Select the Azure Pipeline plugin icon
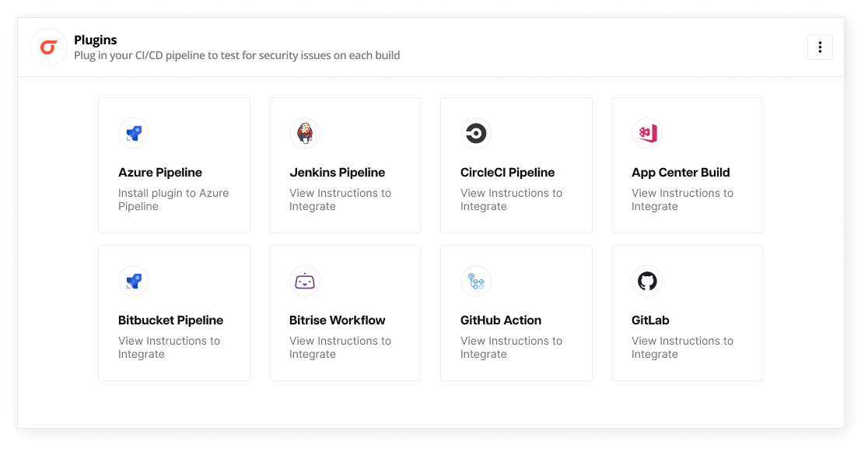 pyautogui.click(x=134, y=133)
